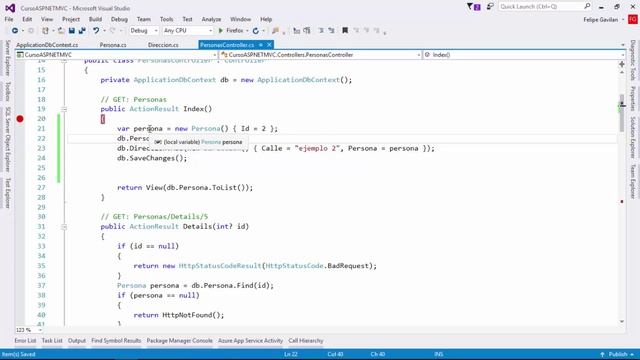This screenshot has height=360, width=640.
Task: Open the Debug configuration dropdown
Action: (x=144, y=31)
